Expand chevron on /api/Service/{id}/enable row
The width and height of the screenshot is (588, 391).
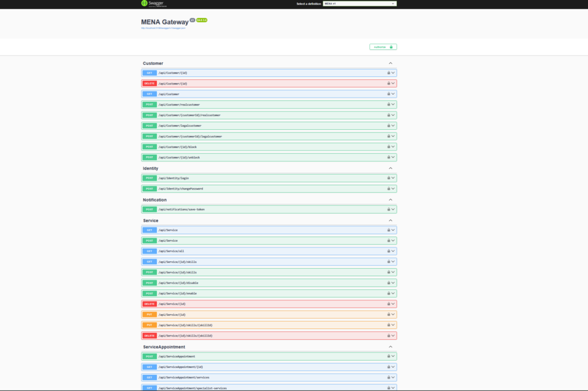pos(393,293)
